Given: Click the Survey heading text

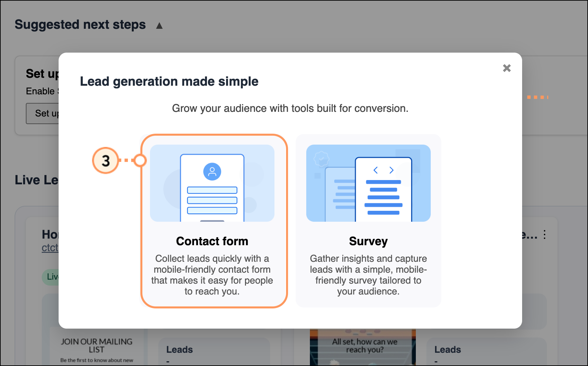Looking at the screenshot, I should point(368,241).
